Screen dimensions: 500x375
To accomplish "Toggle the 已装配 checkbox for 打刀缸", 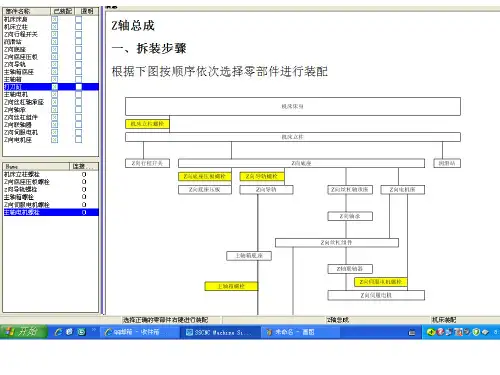I will [x=54, y=87].
